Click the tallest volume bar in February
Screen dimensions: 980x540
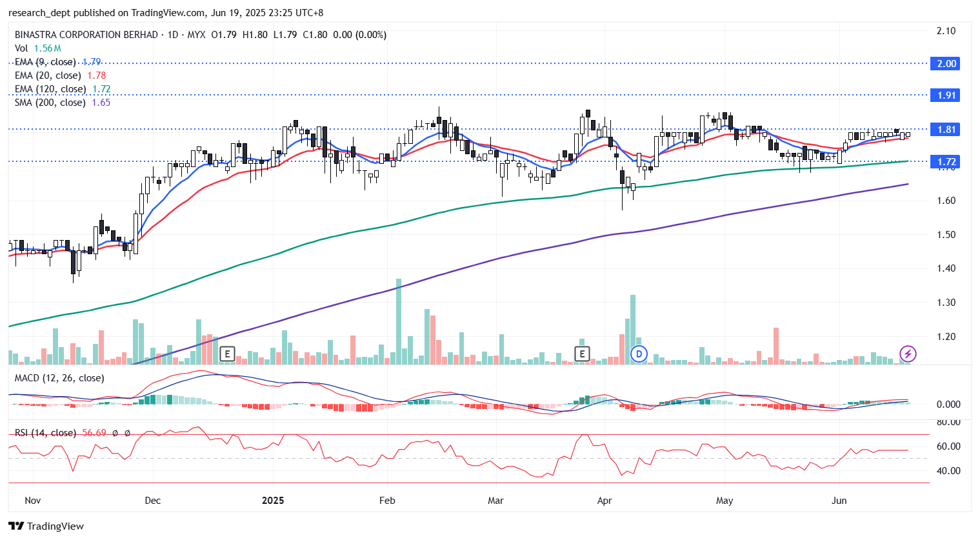[399, 322]
